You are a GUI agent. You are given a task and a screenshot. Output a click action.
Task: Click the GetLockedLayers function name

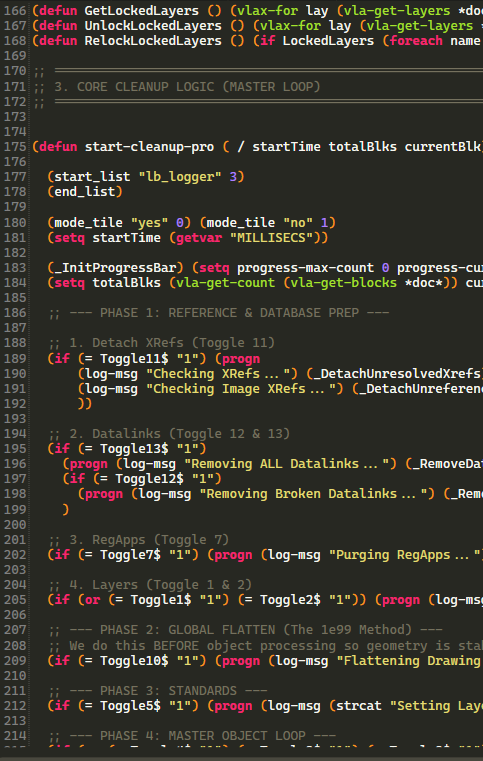[x=141, y=11]
